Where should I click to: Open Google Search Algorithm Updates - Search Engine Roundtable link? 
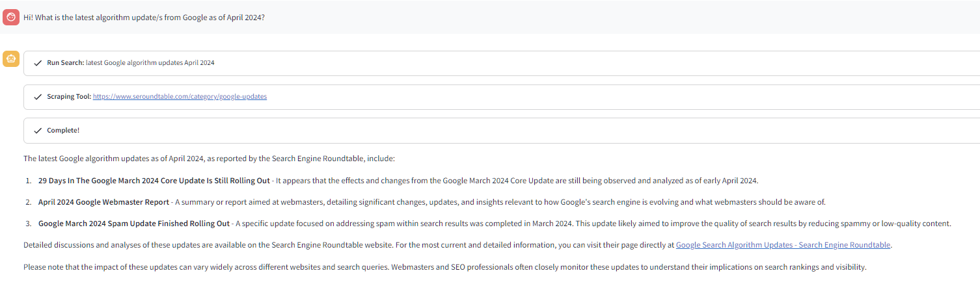point(783,246)
